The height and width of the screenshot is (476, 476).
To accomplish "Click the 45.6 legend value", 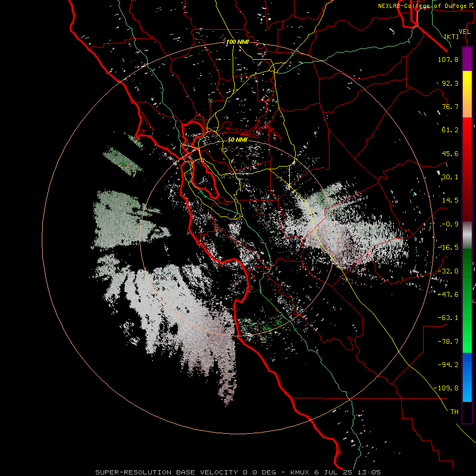I will click(x=450, y=153).
